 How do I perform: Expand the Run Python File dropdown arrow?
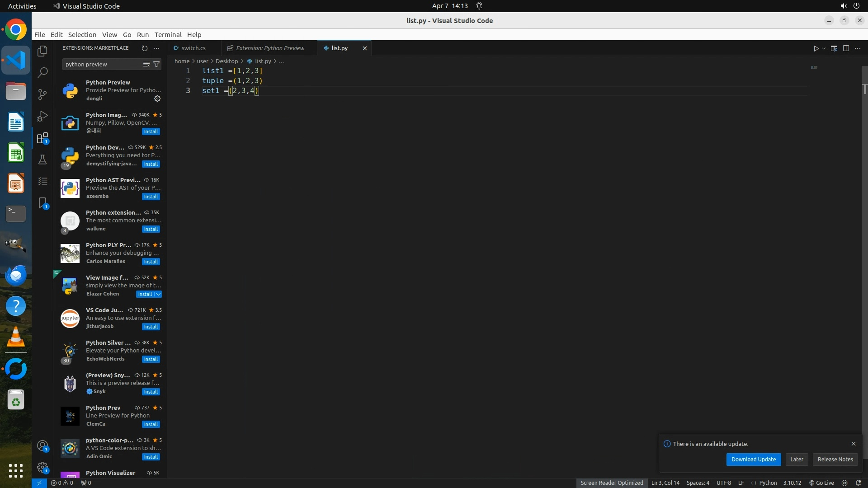click(824, 48)
